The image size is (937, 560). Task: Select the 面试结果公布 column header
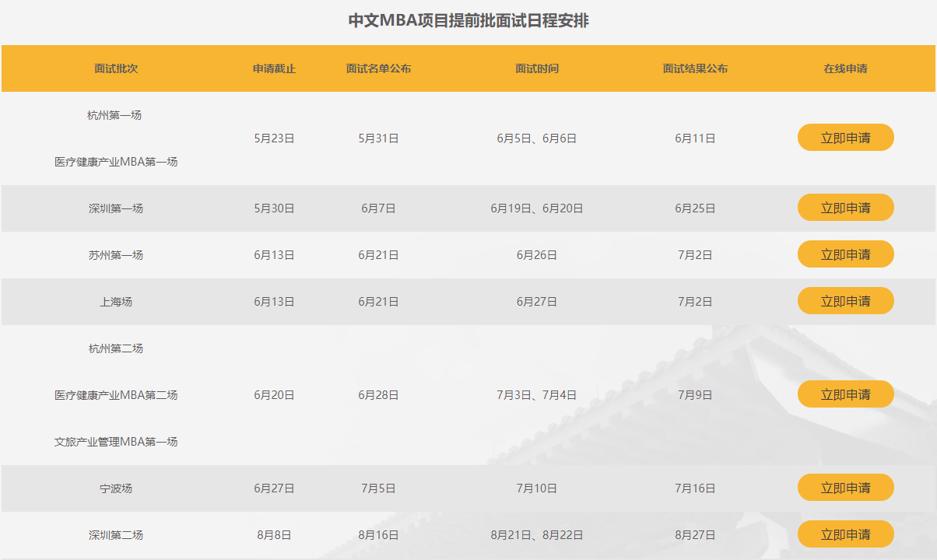click(695, 68)
